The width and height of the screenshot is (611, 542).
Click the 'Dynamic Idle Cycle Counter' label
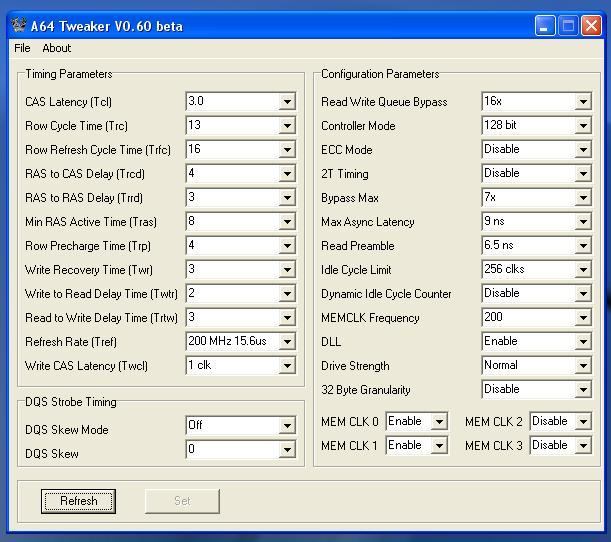pyautogui.click(x=386, y=294)
